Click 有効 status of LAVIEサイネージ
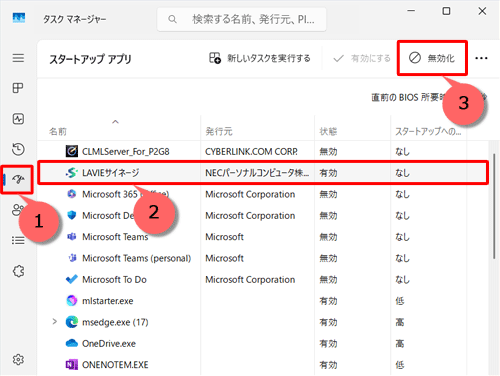Screen dimensions: 500x376 pyautogui.click(x=328, y=173)
